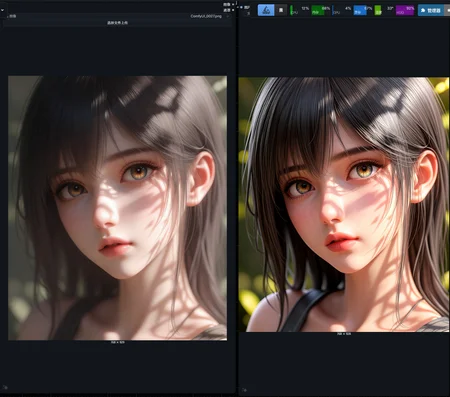Click the green RAM usage bar reading 66%
The height and width of the screenshot is (397, 450).
click(x=321, y=10)
